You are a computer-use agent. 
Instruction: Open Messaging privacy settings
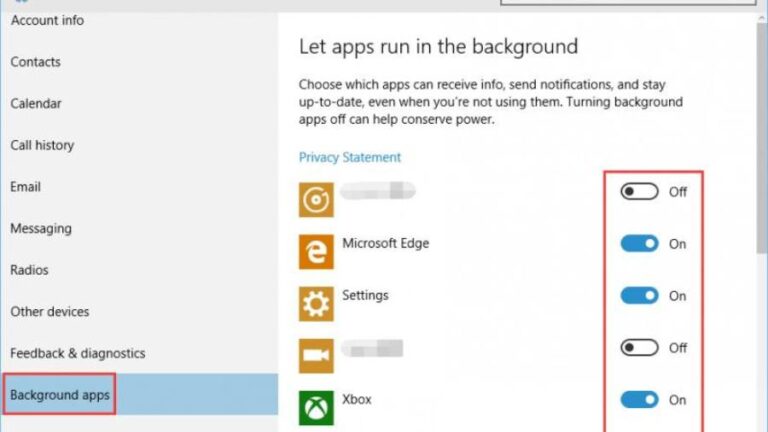pyautogui.click(x=41, y=228)
